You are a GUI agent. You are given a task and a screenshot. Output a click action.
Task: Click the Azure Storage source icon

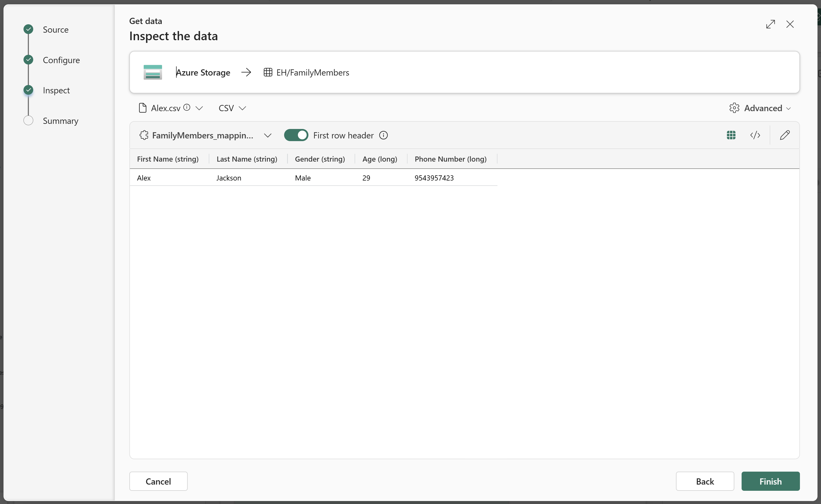tap(153, 72)
